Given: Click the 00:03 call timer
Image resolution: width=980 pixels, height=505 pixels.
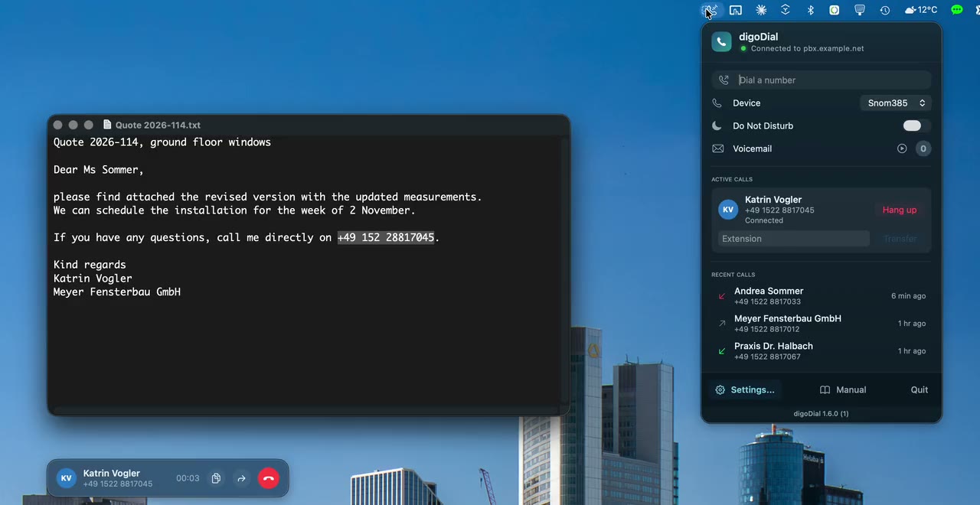Looking at the screenshot, I should point(188,478).
